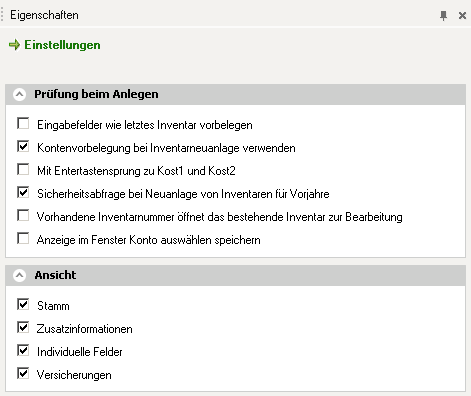The image size is (471, 396).
Task: Check Vorhandene Inventarnummer öffnet bestehendes Inventar
Action: 23,215
